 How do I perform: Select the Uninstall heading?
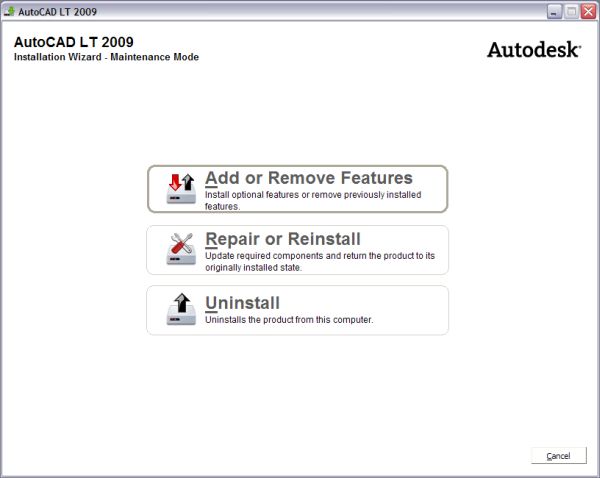242,303
